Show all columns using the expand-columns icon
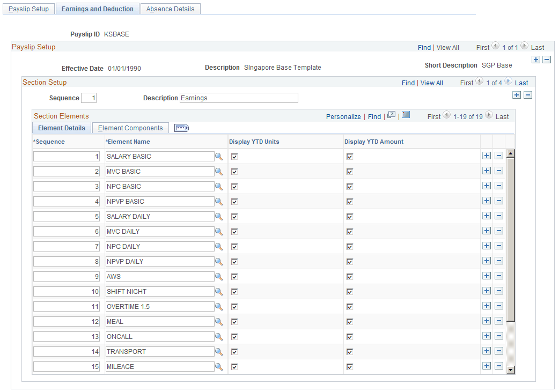559x392 pixels. (x=181, y=128)
